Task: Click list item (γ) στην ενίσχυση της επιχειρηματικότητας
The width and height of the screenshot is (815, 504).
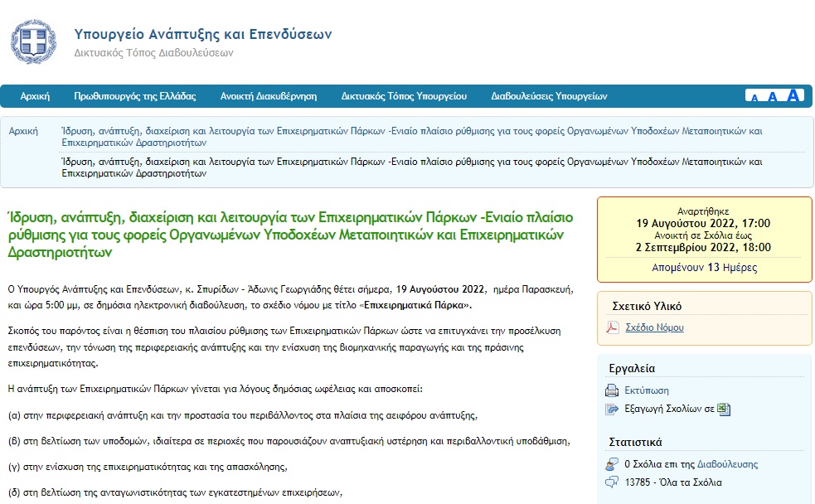Action: click(148, 467)
